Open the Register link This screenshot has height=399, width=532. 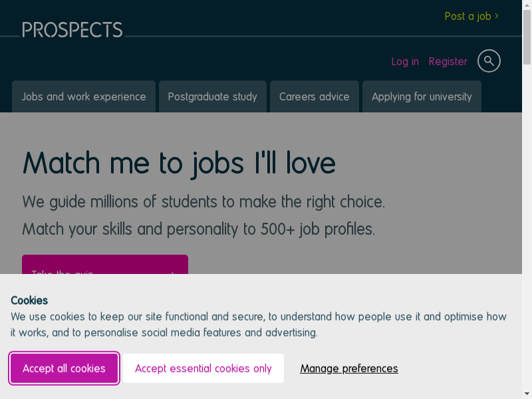click(448, 61)
